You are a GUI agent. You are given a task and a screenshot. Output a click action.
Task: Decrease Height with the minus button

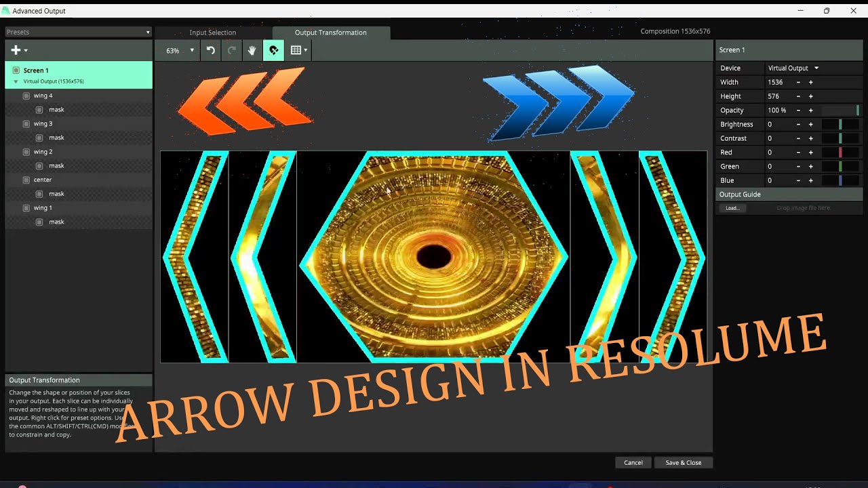point(798,96)
